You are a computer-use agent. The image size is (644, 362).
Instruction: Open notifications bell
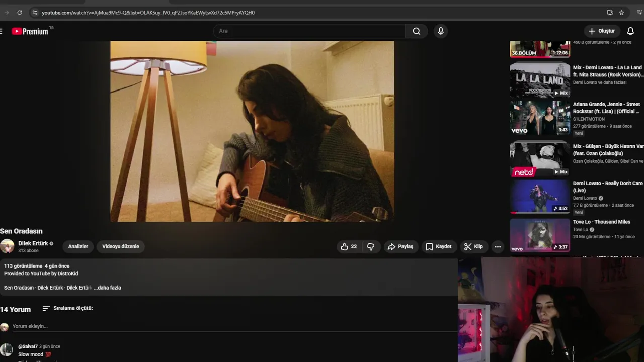tap(630, 31)
